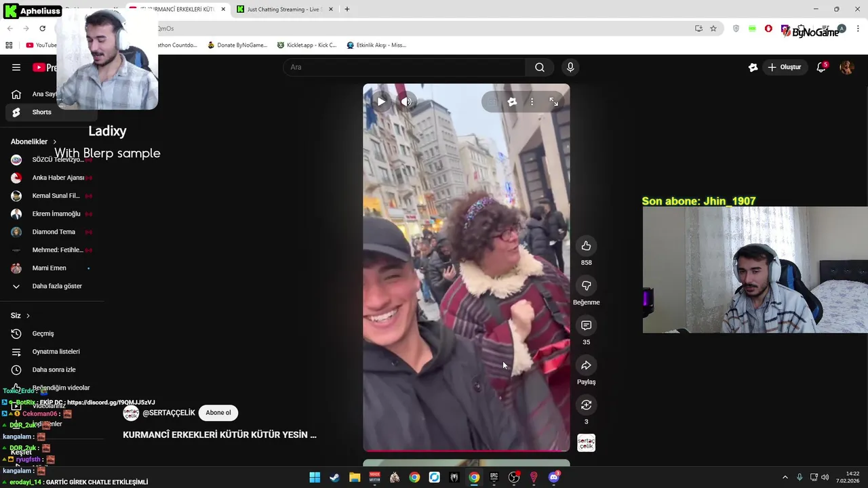
Task: Click the Shorts video progress bar
Action: (467, 451)
